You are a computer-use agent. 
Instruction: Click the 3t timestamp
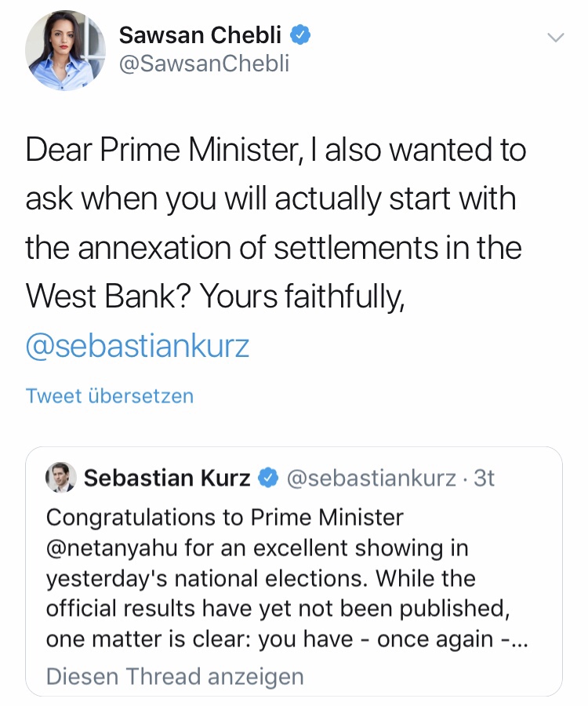coord(485,478)
